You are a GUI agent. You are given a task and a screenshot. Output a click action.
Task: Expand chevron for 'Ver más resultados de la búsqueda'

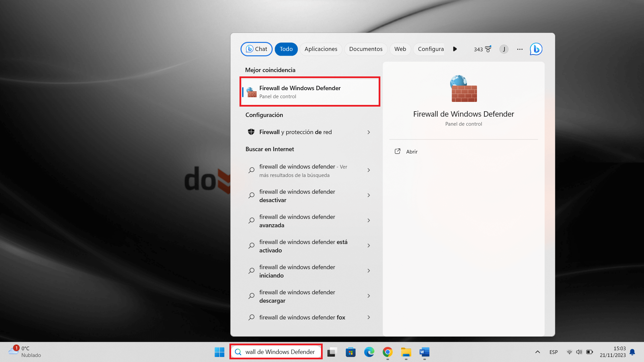click(369, 170)
